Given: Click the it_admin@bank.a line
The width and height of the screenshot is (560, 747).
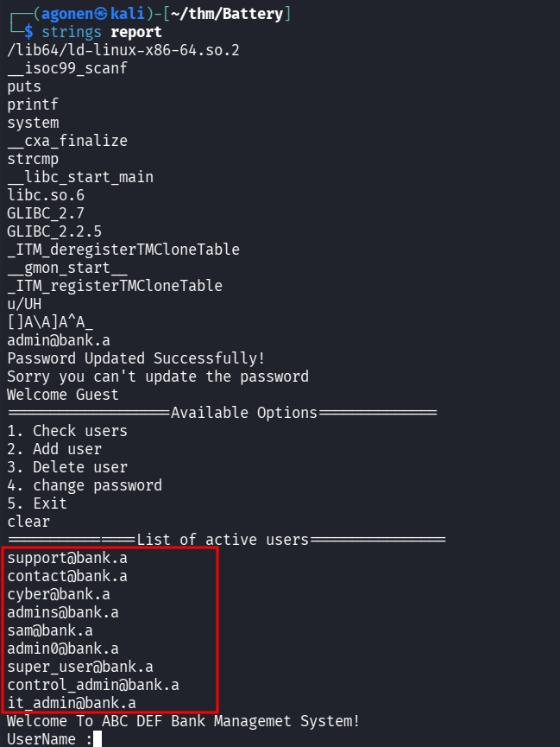Looking at the screenshot, I should (x=72, y=703).
